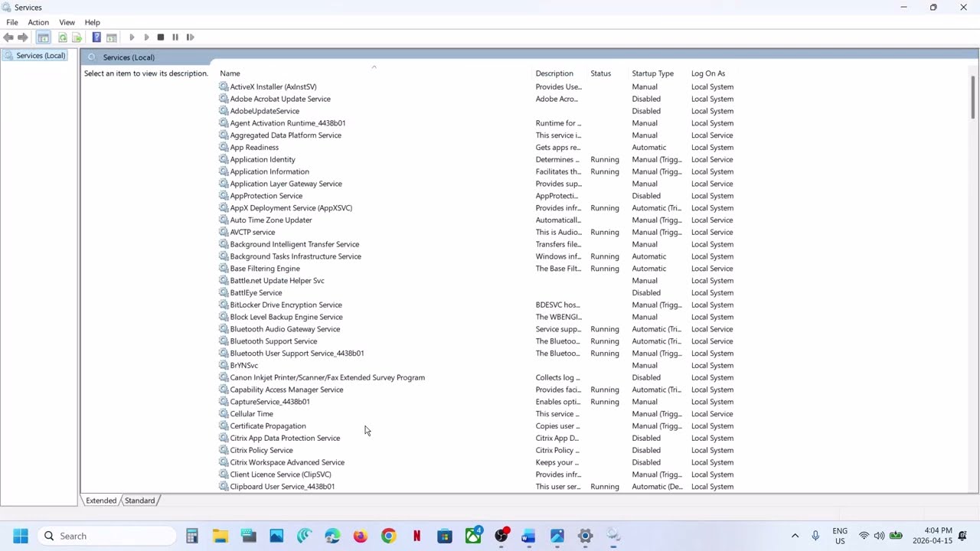
Task: Select the Certificate Propagation service
Action: pos(268,426)
